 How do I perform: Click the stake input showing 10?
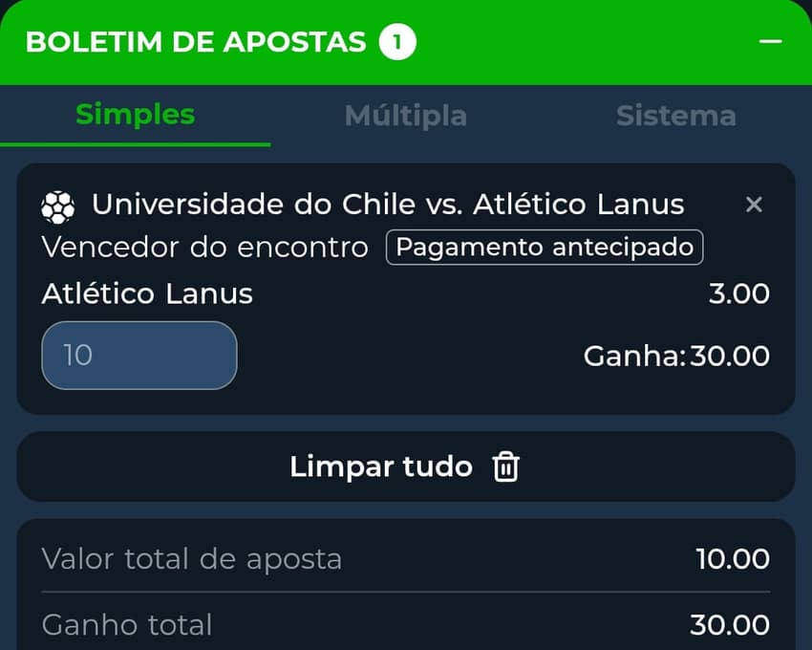tap(139, 356)
